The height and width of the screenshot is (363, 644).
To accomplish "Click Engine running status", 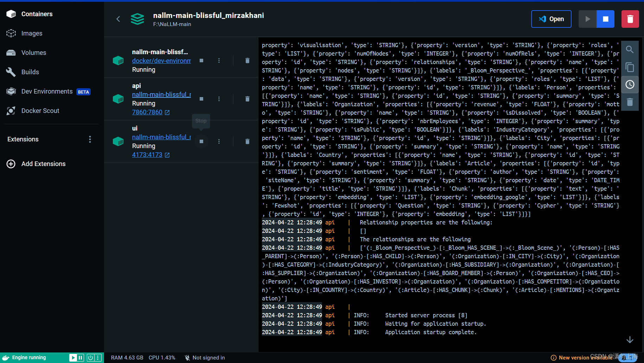I will [29, 357].
